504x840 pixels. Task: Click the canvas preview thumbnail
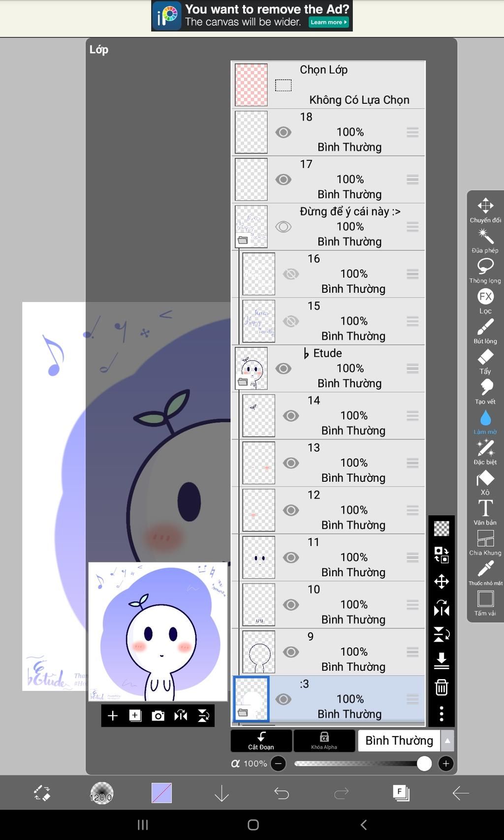(x=158, y=632)
